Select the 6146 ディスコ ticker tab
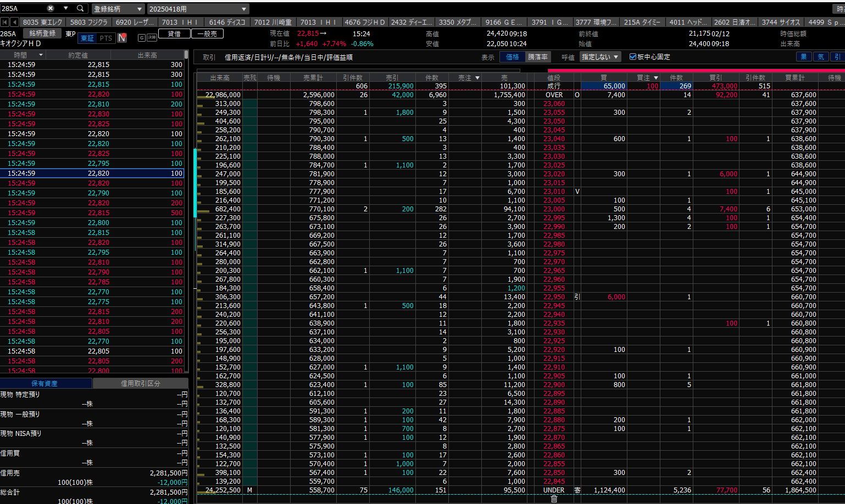 [227, 23]
